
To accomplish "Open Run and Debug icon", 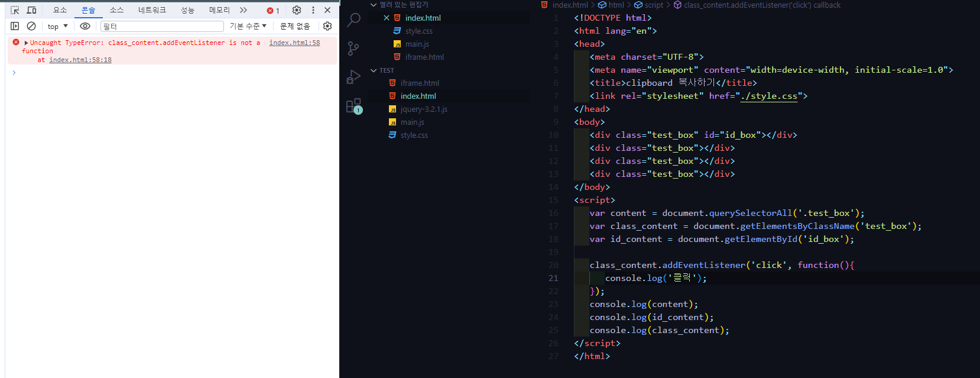I will pyautogui.click(x=353, y=77).
